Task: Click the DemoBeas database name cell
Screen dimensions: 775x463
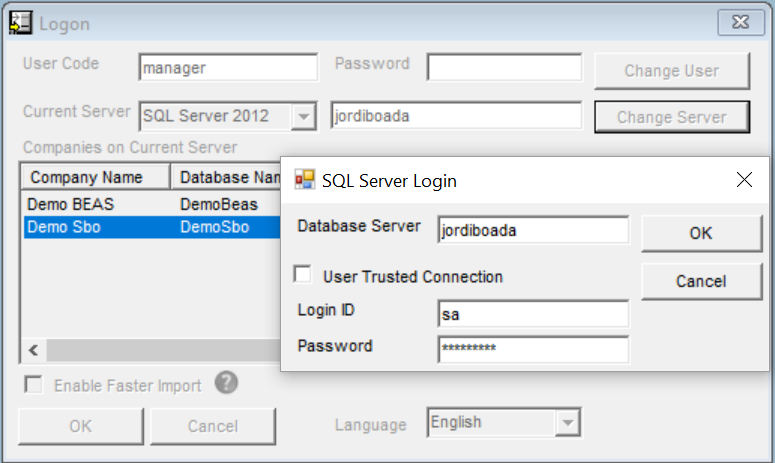Action: [219, 204]
